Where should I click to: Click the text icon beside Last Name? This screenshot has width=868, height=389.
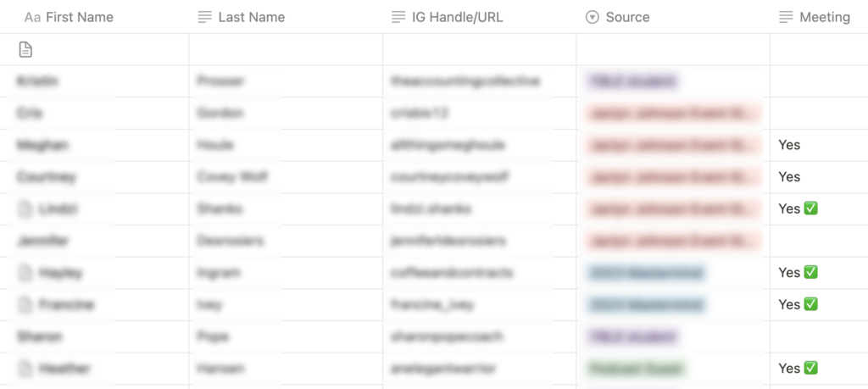point(204,17)
